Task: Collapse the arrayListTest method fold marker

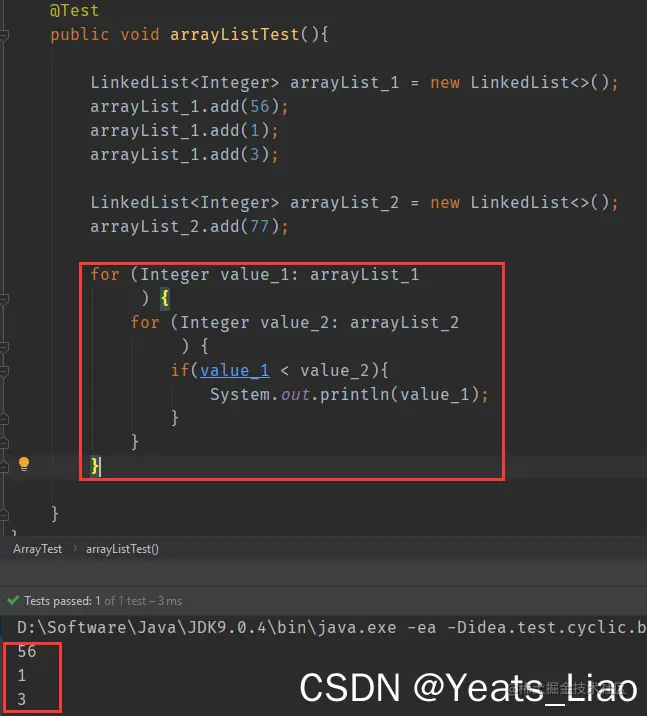Action: pyautogui.click(x=4, y=35)
